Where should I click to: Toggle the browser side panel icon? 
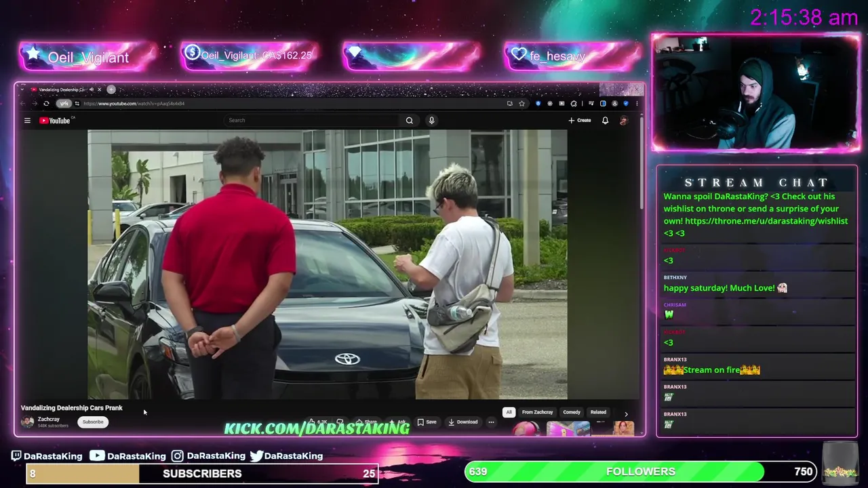pyautogui.click(x=603, y=103)
